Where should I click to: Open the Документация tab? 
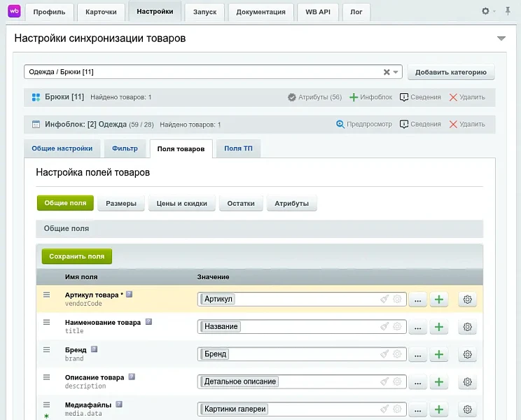tap(260, 12)
